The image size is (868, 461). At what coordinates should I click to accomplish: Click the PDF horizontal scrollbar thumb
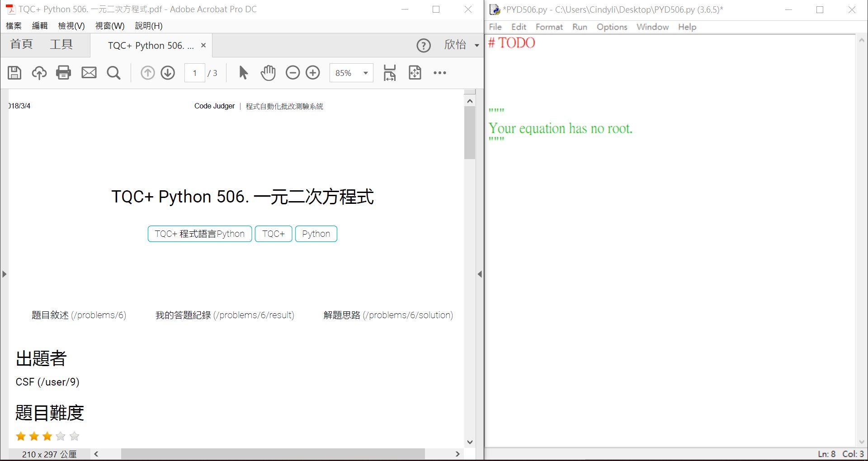click(273, 454)
